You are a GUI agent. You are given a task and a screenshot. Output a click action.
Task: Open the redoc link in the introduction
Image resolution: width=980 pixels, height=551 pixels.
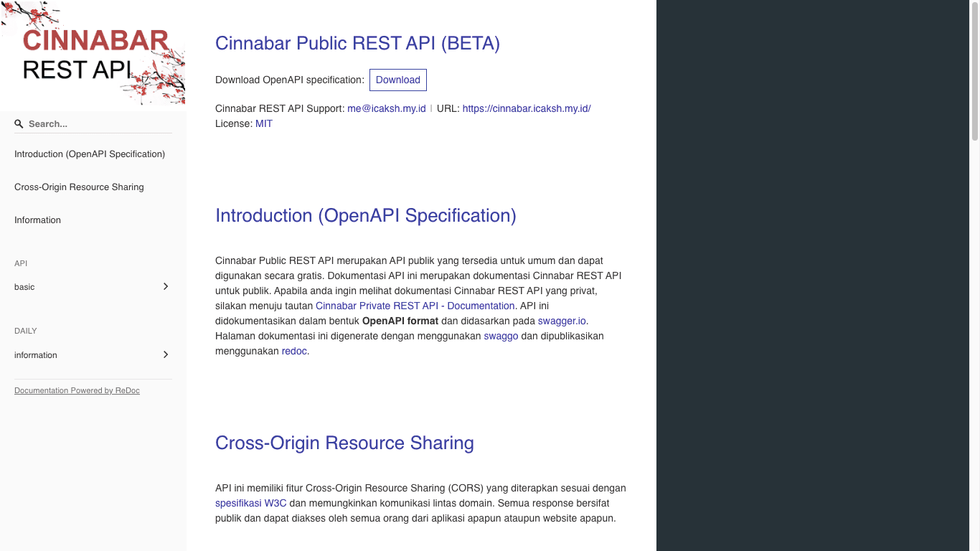tap(294, 351)
